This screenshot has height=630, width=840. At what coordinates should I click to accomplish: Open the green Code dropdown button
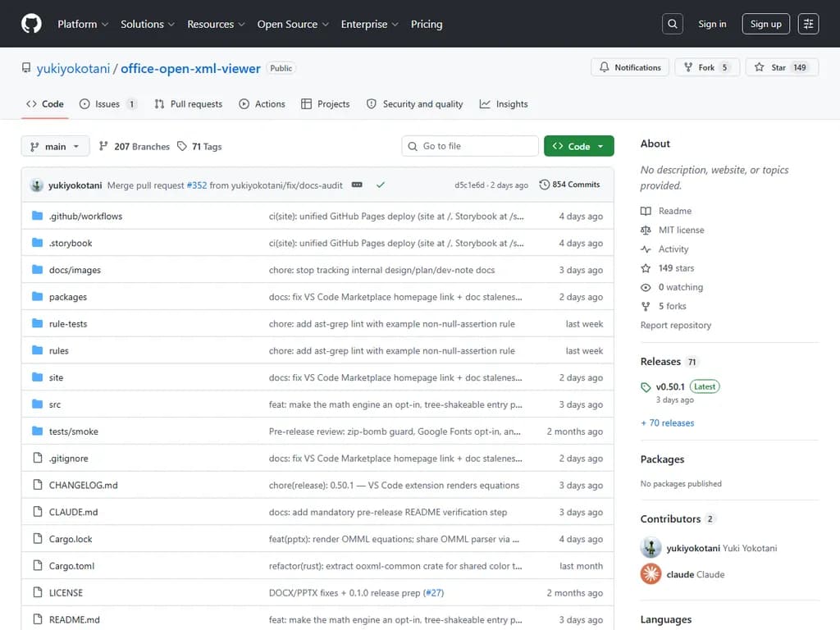pyautogui.click(x=578, y=146)
